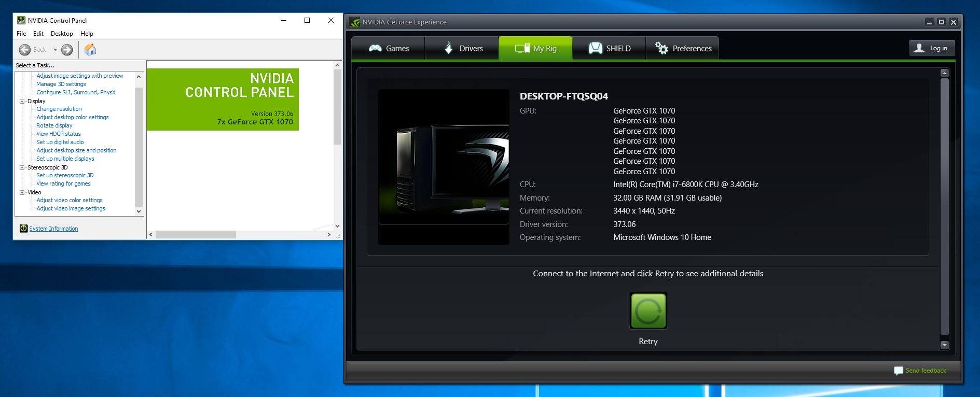This screenshot has width=980, height=397.
Task: Open the Help menu in Control Panel
Action: pyautogui.click(x=87, y=34)
